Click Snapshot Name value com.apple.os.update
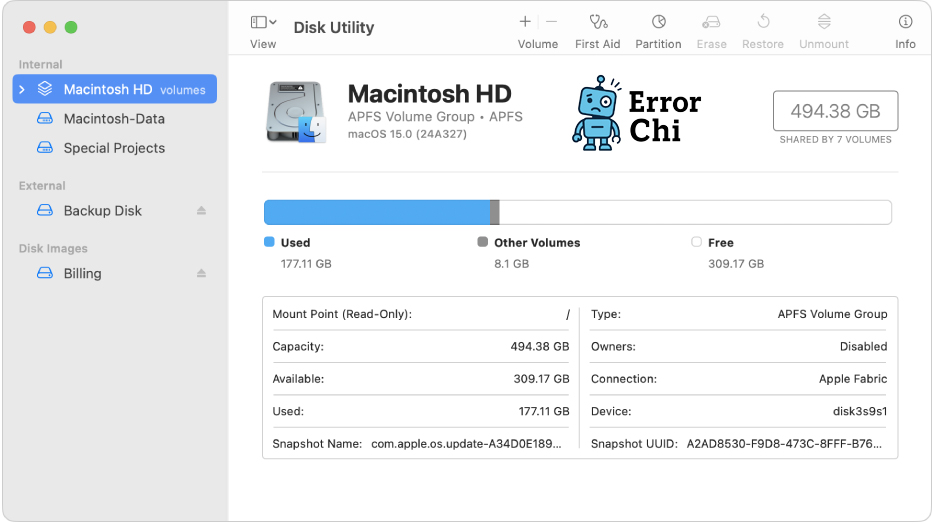 (466, 444)
